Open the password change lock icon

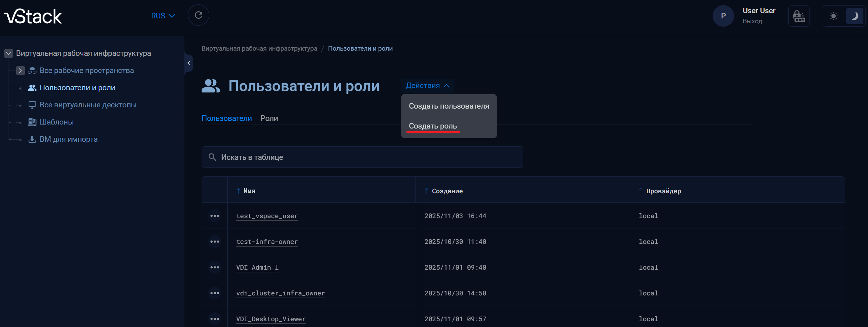pos(798,16)
